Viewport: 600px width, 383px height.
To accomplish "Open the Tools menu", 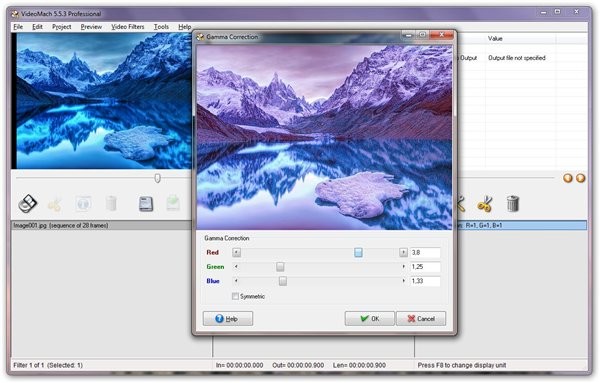I will coord(161,27).
